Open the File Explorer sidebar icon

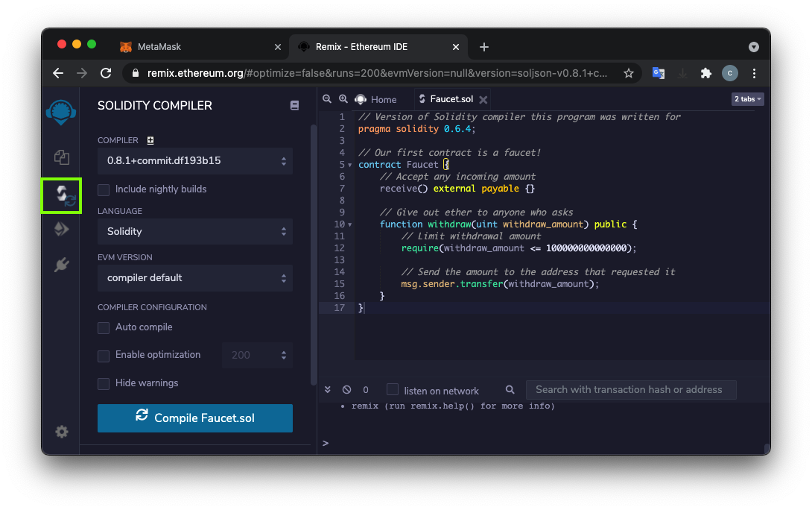[61, 157]
